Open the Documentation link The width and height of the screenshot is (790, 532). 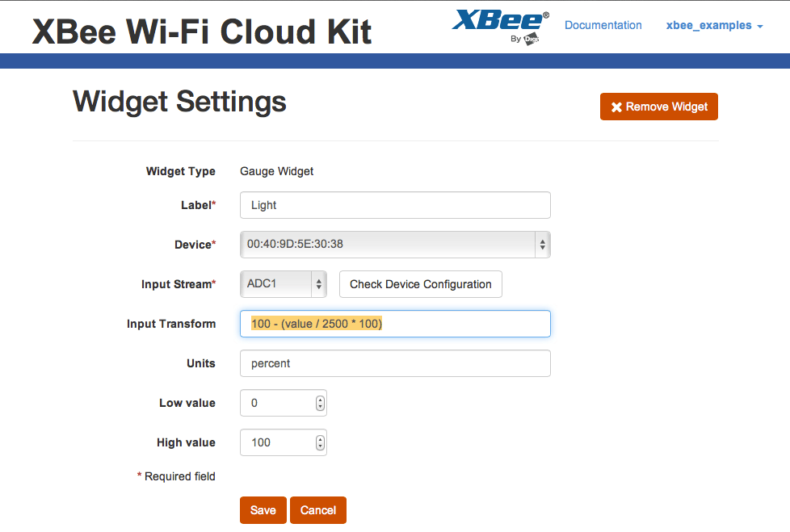coord(603,25)
